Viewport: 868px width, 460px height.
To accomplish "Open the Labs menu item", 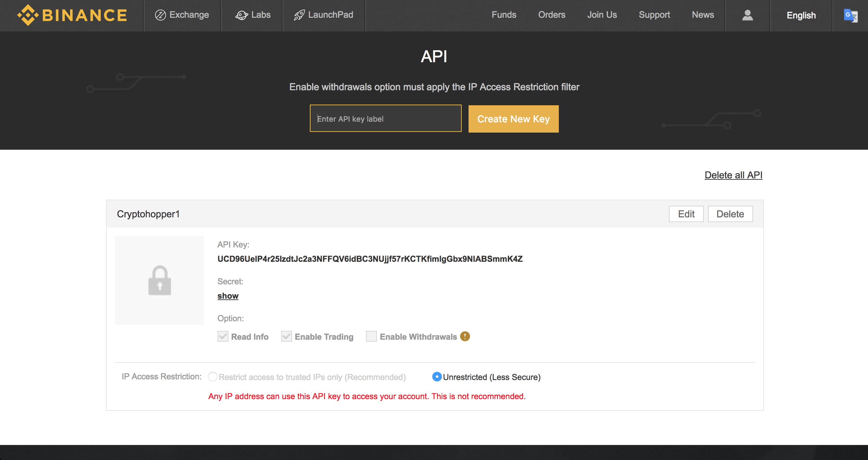I will point(253,15).
